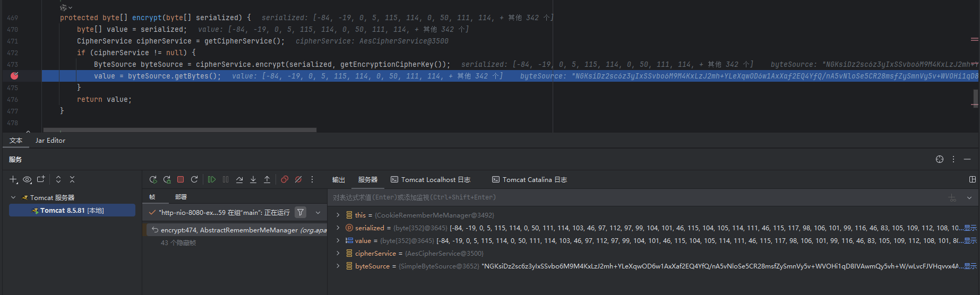This screenshot has height=295, width=980.
Task: Open the View Breakpoints dialog icon
Action: coord(285,179)
